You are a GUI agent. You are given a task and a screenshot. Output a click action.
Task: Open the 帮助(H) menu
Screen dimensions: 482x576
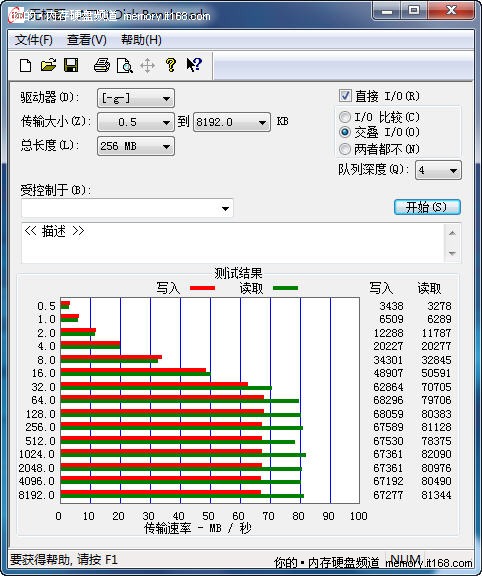141,40
